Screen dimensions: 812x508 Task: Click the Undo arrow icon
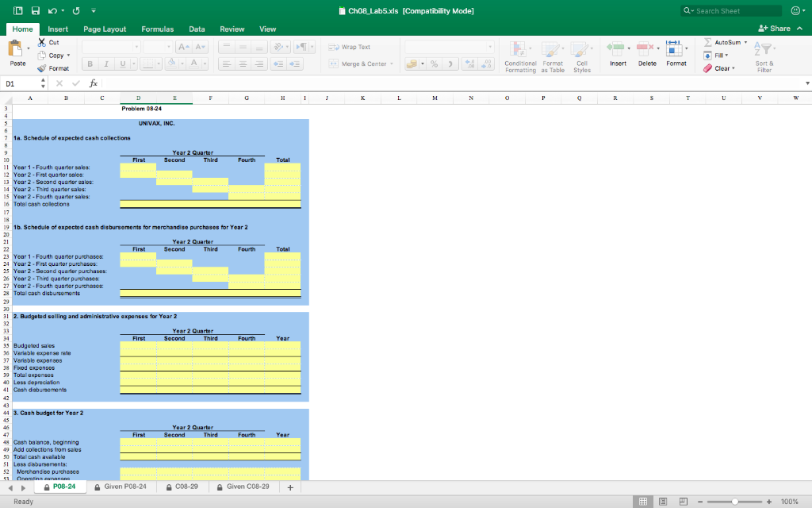[52, 10]
